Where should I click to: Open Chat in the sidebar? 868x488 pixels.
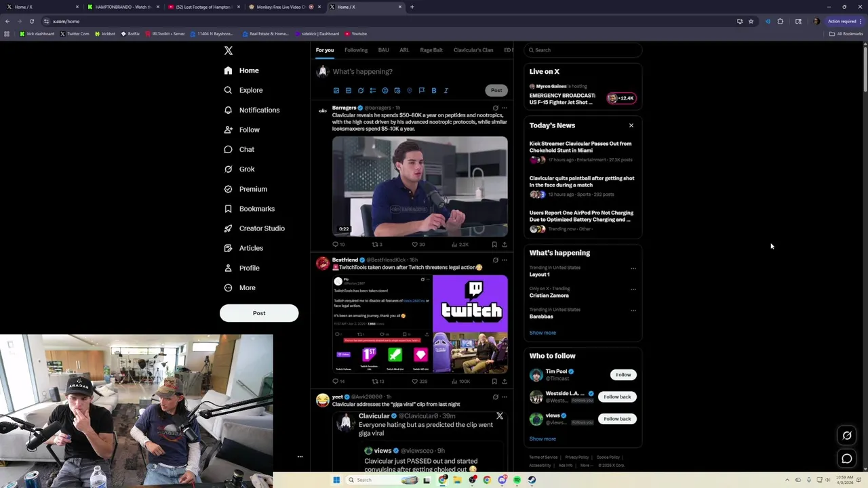coord(239,149)
